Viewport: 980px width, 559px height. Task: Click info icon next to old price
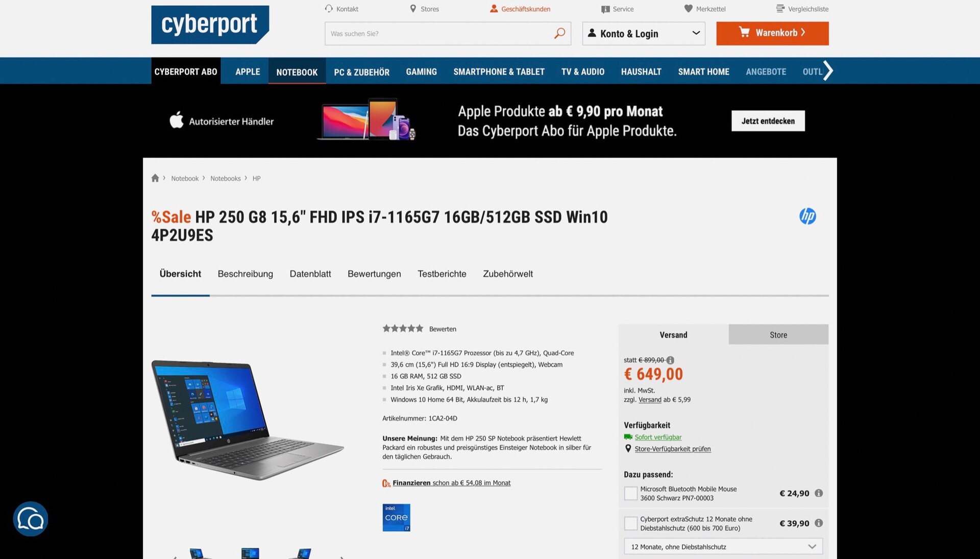(670, 360)
